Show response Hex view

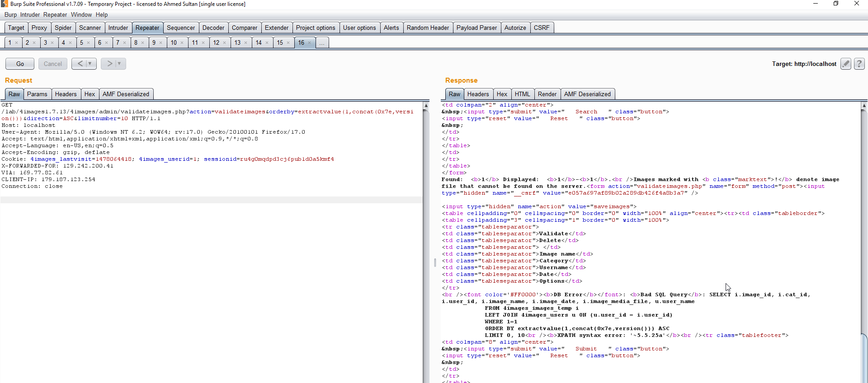(x=502, y=94)
